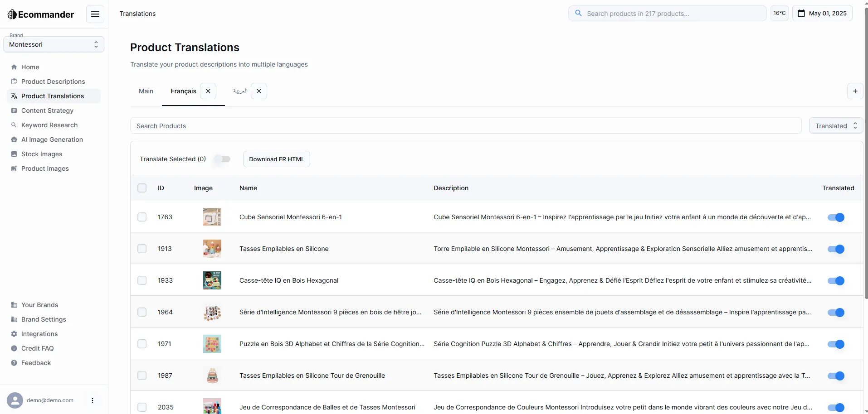Click the Download FR HTML button
This screenshot has height=414, width=868.
[x=277, y=159]
